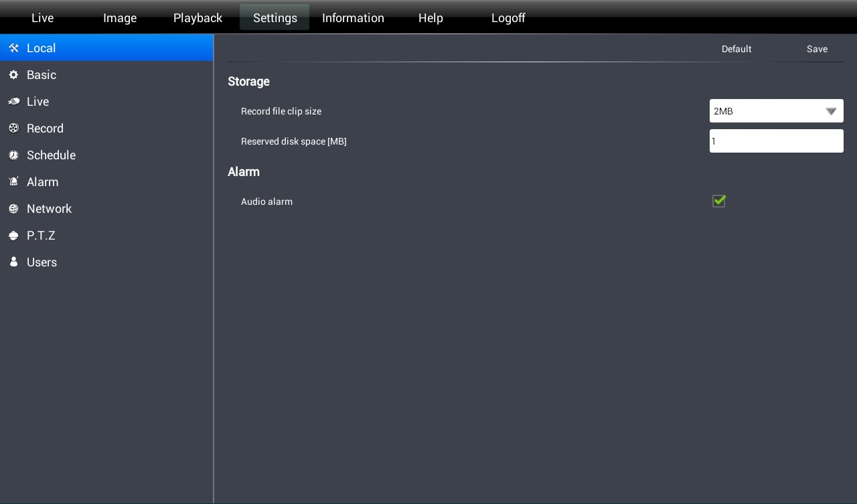Open Schedule settings label
Viewport: 857px width, 504px height.
[51, 155]
